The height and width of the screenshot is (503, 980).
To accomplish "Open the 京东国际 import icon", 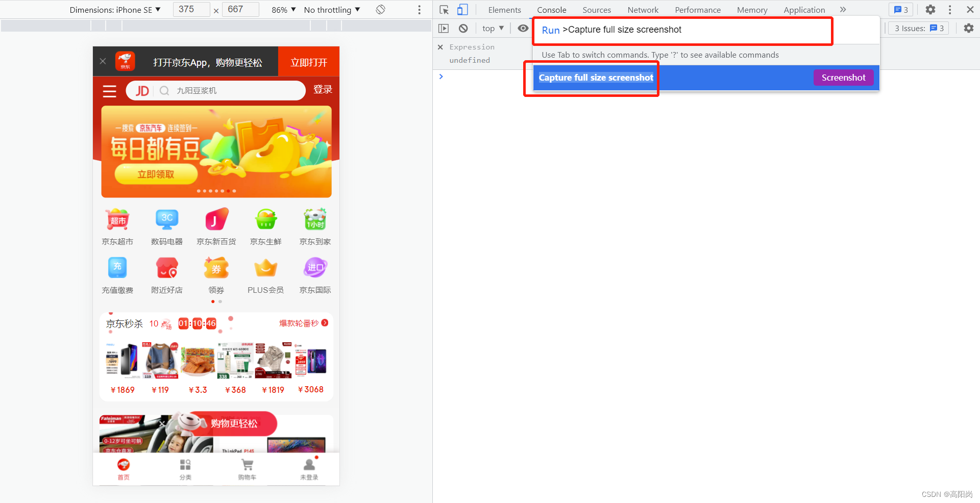I will [315, 268].
